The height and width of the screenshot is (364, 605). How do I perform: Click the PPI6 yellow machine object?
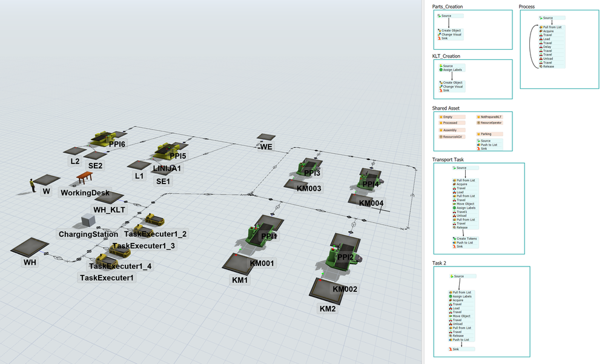[104, 138]
